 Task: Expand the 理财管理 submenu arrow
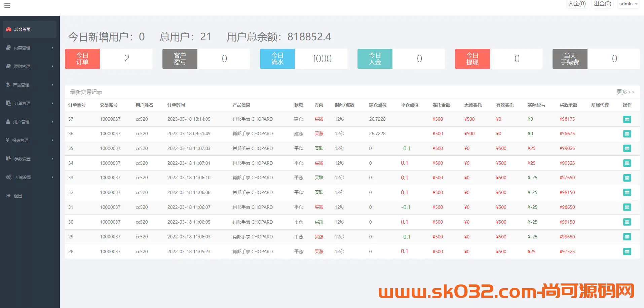52,66
